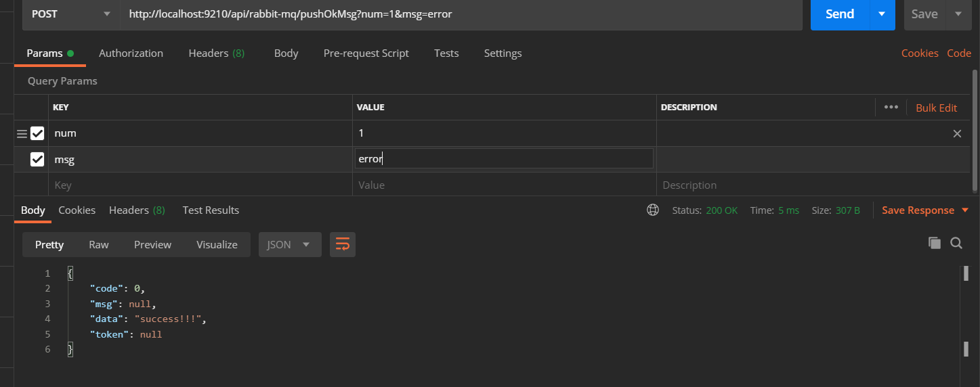This screenshot has height=387, width=980.
Task: Expand the Send button dropdown arrow
Action: click(x=881, y=14)
